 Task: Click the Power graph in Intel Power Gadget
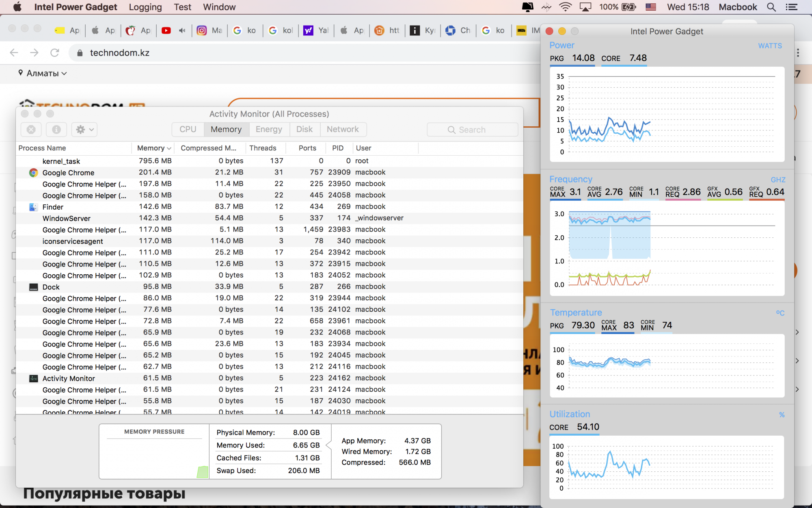click(x=667, y=114)
